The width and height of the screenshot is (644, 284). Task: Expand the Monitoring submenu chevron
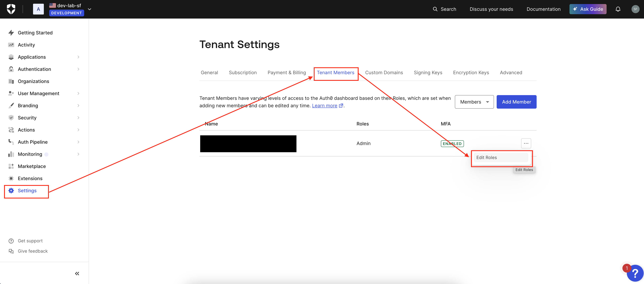(x=79, y=154)
